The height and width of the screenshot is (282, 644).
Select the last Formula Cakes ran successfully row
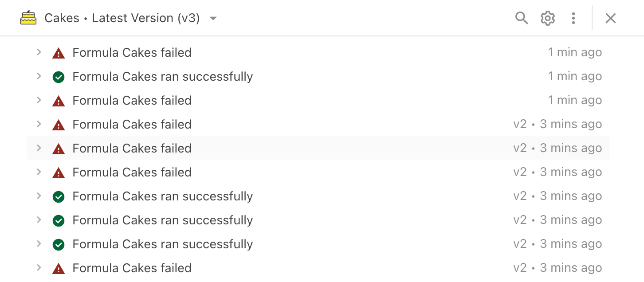coord(162,244)
